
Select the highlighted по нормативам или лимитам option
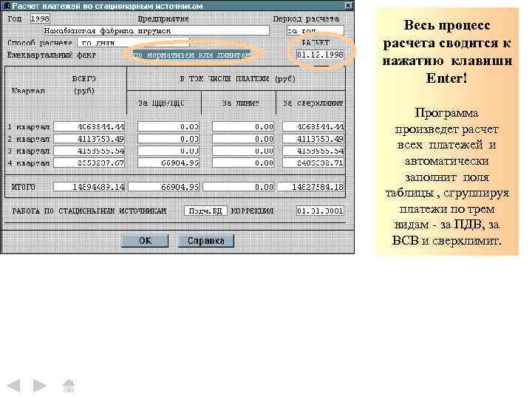192,55
